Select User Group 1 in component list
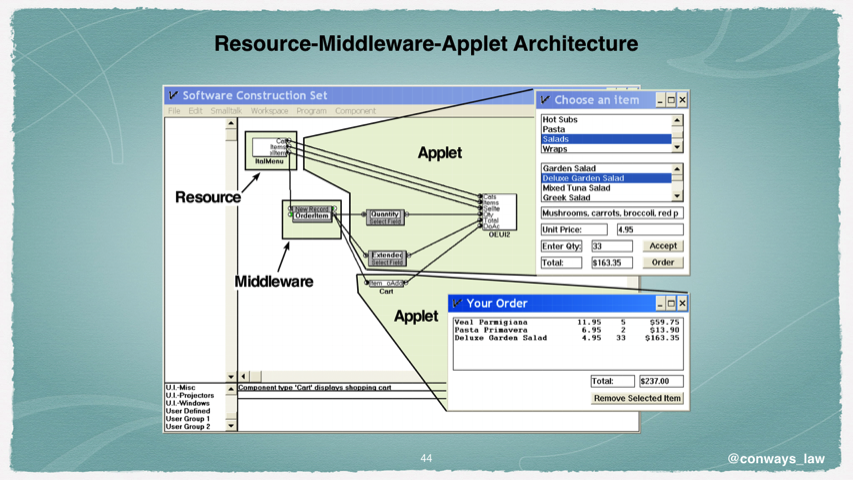This screenshot has height=480, width=853. coord(188,419)
